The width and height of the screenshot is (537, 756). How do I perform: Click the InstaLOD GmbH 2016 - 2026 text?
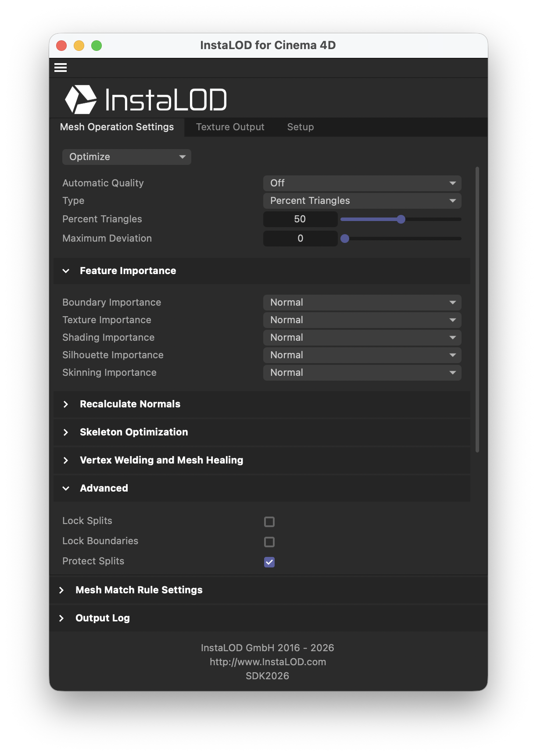tap(268, 648)
